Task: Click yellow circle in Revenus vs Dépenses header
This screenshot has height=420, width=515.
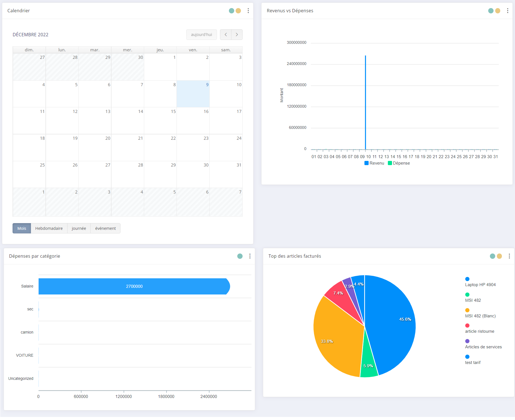Action: pyautogui.click(x=497, y=11)
